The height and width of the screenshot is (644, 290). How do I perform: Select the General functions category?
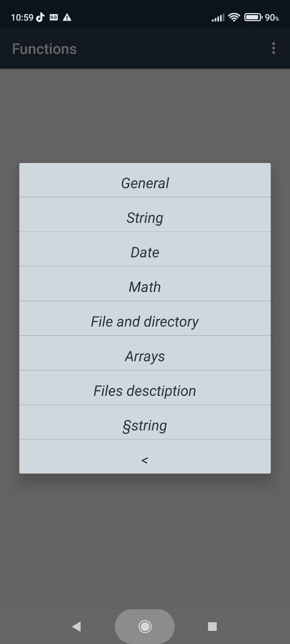pos(145,183)
